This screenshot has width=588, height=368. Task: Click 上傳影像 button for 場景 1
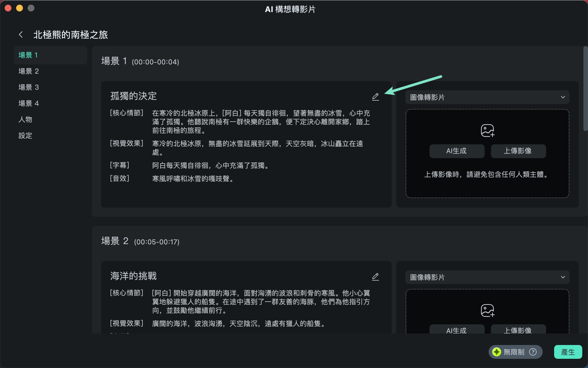tap(518, 151)
